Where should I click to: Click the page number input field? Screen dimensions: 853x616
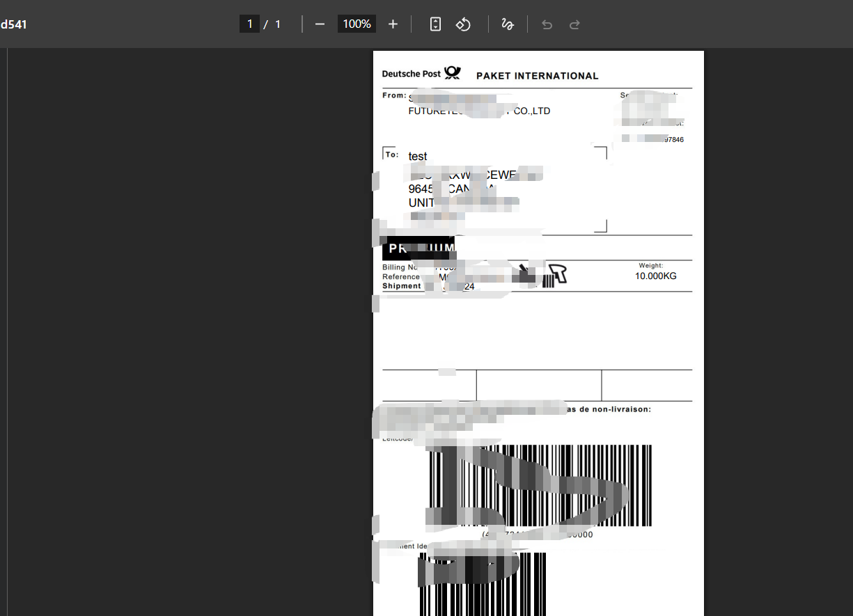[x=249, y=24]
